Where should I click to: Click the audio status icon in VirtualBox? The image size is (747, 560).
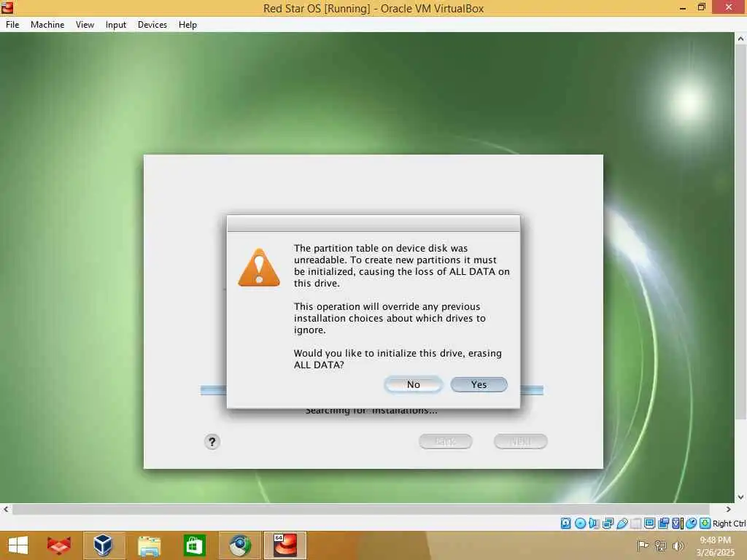(594, 524)
